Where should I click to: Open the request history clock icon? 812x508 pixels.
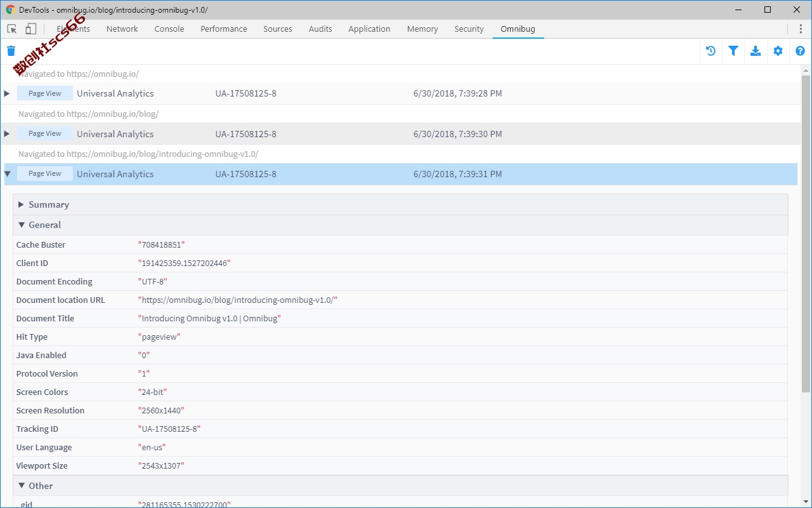[x=710, y=51]
